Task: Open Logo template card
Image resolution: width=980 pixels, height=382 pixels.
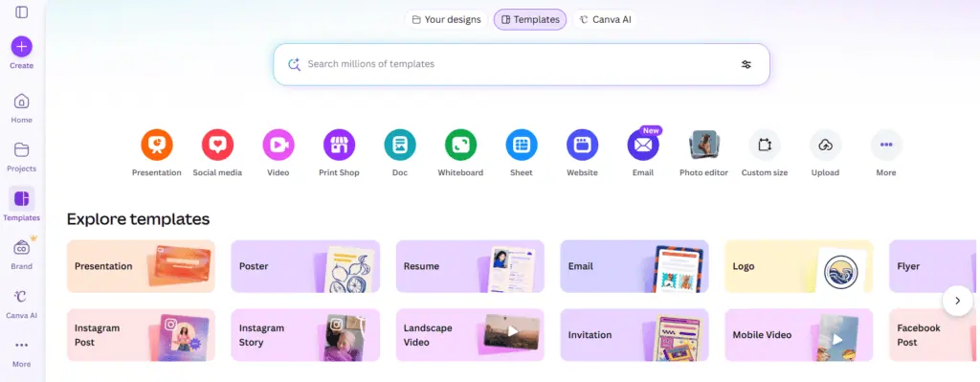Action: click(x=799, y=266)
